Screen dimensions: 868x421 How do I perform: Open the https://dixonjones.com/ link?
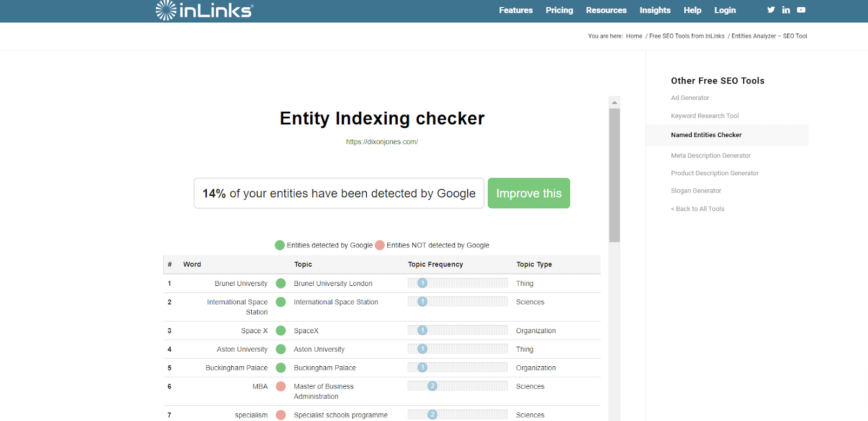coord(382,142)
